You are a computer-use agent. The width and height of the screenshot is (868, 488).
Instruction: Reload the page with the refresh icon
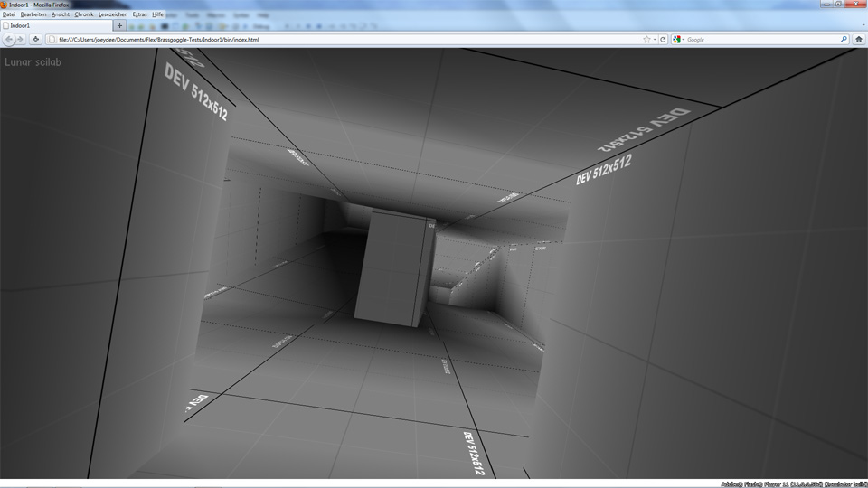(663, 40)
